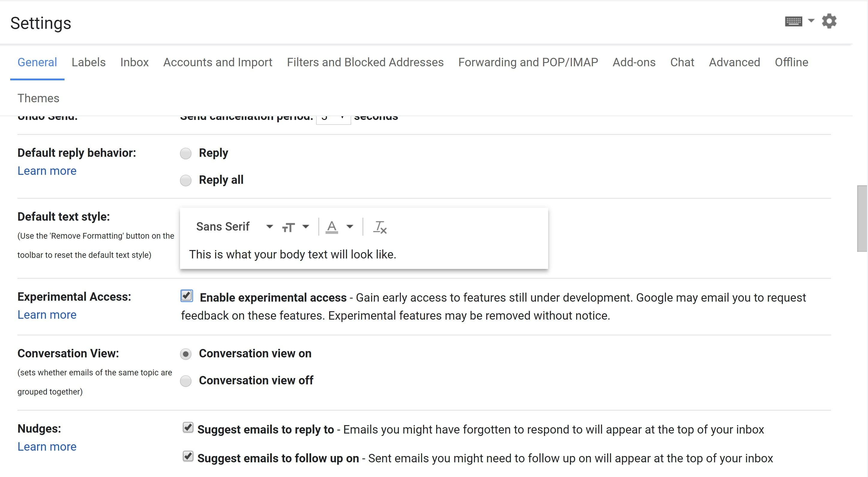Click the Remove Formatting icon
868x477 pixels.
[380, 227]
